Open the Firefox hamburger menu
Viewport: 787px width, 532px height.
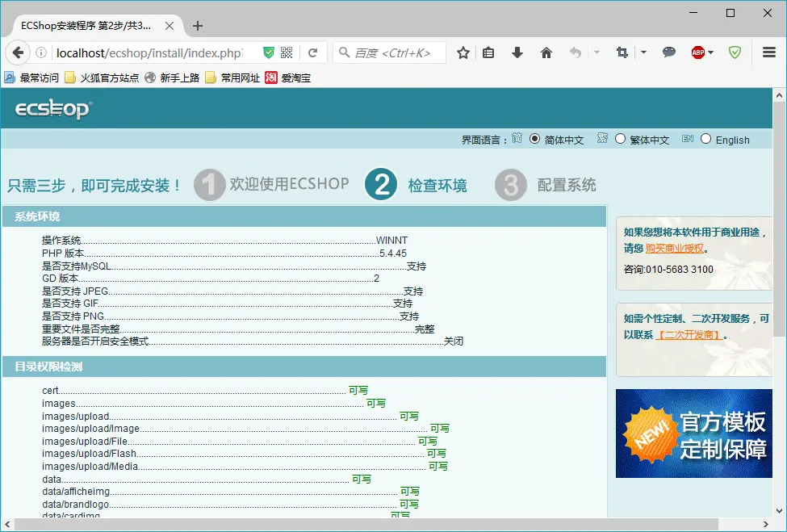768,52
